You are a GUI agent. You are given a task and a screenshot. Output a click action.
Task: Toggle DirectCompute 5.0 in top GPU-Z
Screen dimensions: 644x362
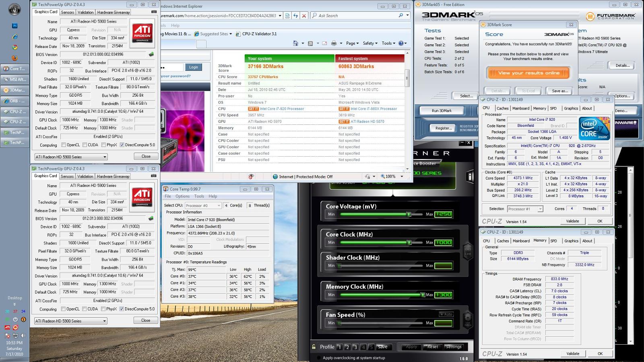(122, 145)
